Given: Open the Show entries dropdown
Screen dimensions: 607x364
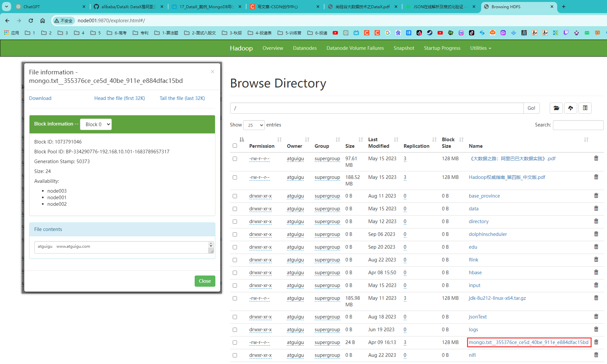Looking at the screenshot, I should 253,125.
